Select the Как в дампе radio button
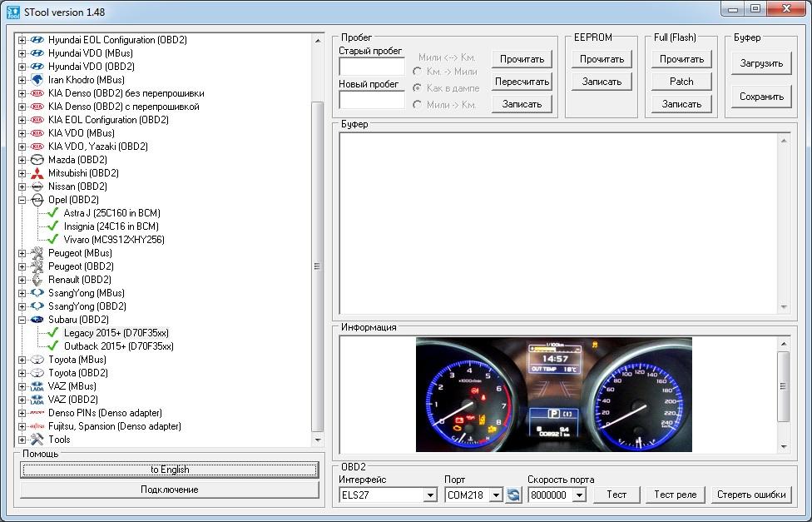This screenshot has height=522, width=812. (417, 88)
